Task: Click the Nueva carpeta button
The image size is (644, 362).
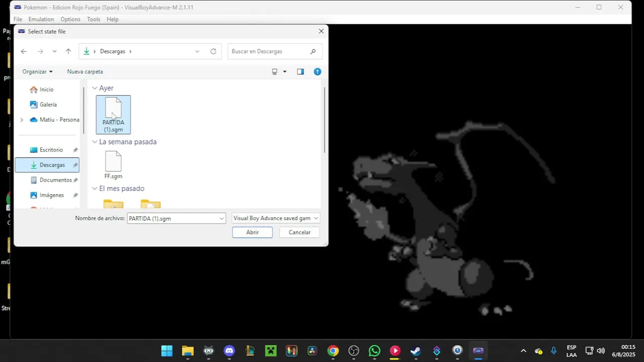Action: click(x=85, y=71)
